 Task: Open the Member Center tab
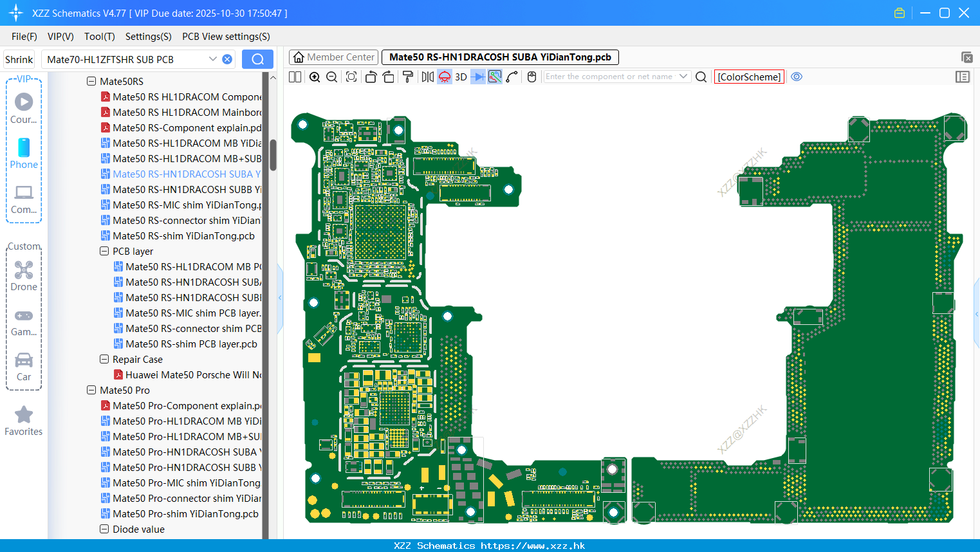point(333,57)
